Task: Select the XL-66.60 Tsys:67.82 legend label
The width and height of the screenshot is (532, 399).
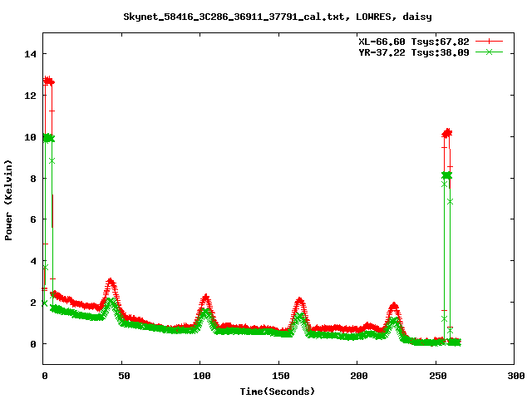Action: click(414, 42)
